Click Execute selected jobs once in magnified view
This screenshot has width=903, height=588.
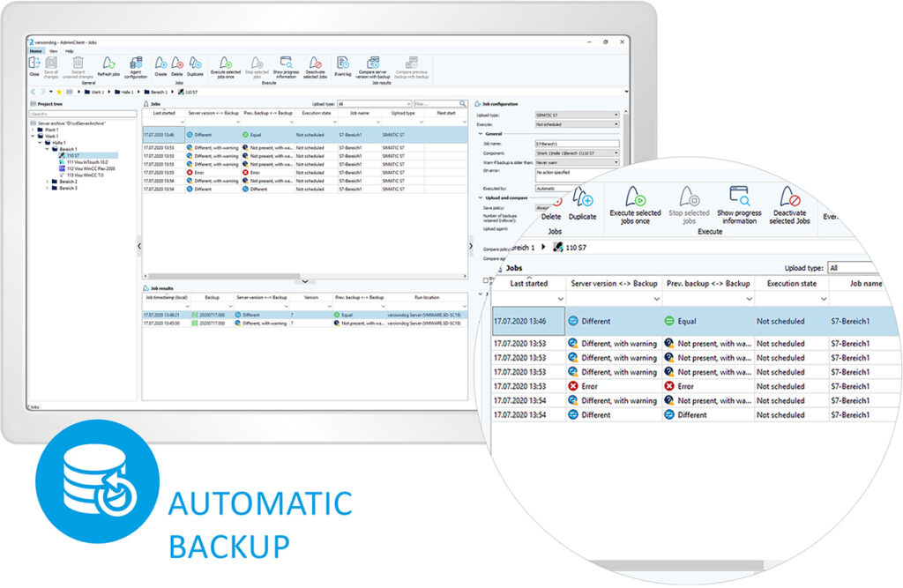pos(635,205)
